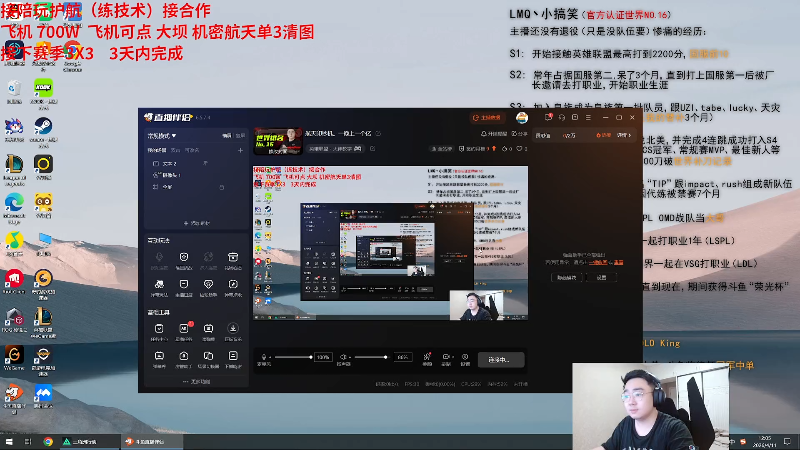Switch to the first scene tab
800x450 pixels.
[x=157, y=151]
